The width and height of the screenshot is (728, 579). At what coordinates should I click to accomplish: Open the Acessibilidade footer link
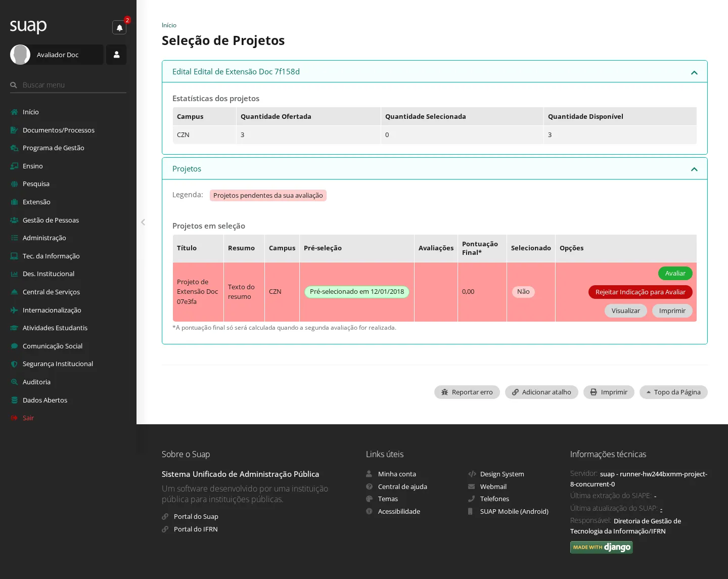tap(399, 511)
